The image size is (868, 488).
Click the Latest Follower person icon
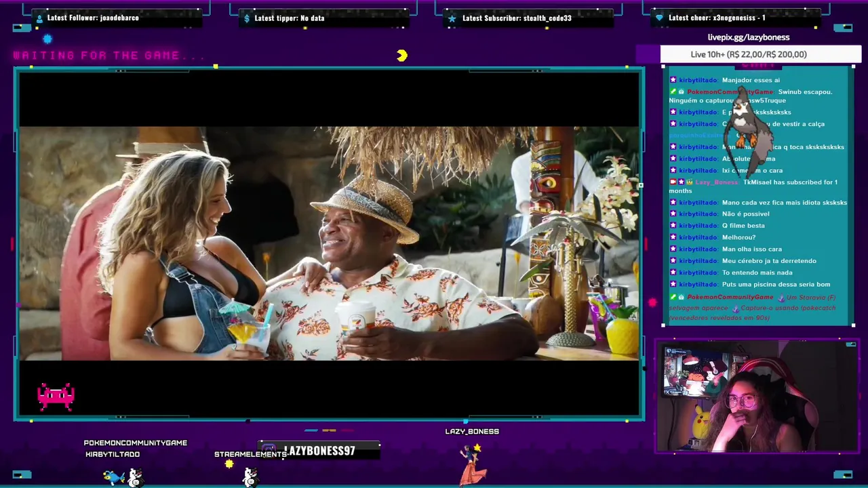point(39,18)
